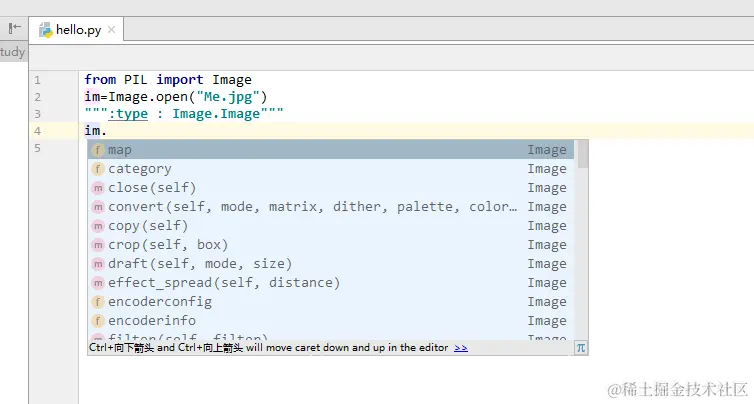Choose the category completion suggestion

[331, 169]
